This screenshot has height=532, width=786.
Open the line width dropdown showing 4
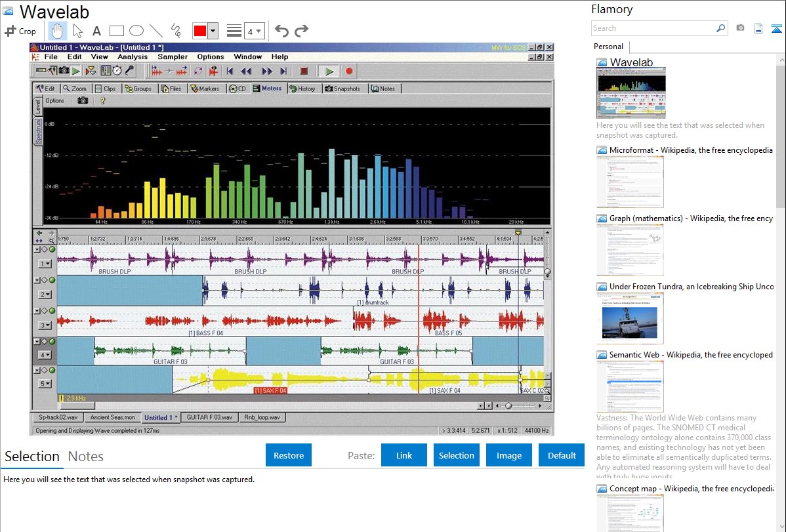(254, 31)
